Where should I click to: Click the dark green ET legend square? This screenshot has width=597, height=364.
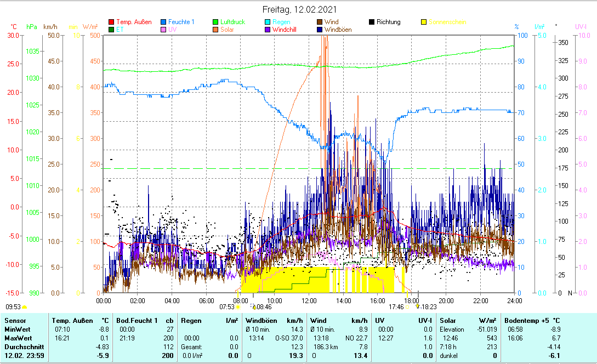[x=112, y=30]
